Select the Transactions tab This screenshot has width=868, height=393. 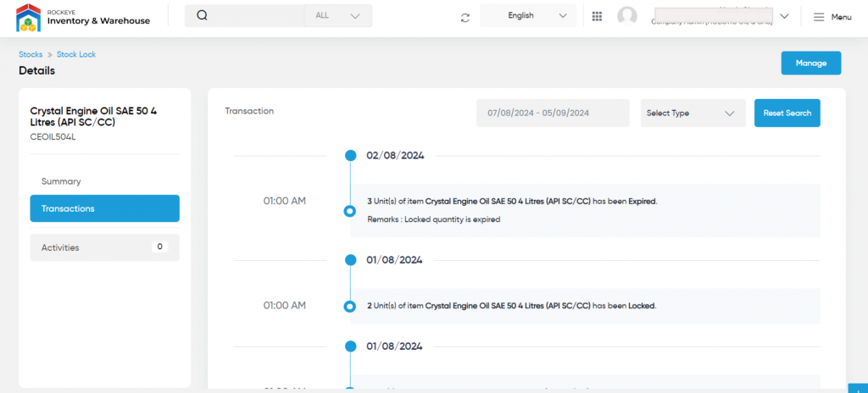click(104, 208)
